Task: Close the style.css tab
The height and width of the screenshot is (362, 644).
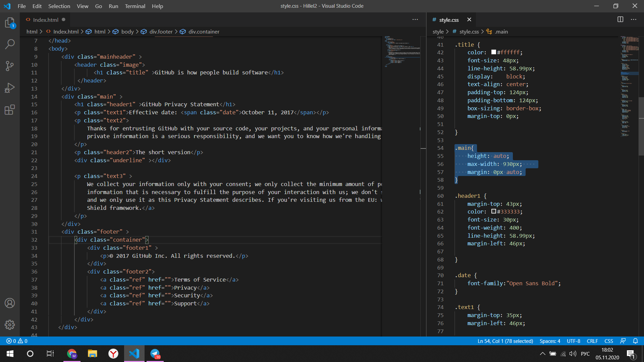Action: tap(469, 19)
